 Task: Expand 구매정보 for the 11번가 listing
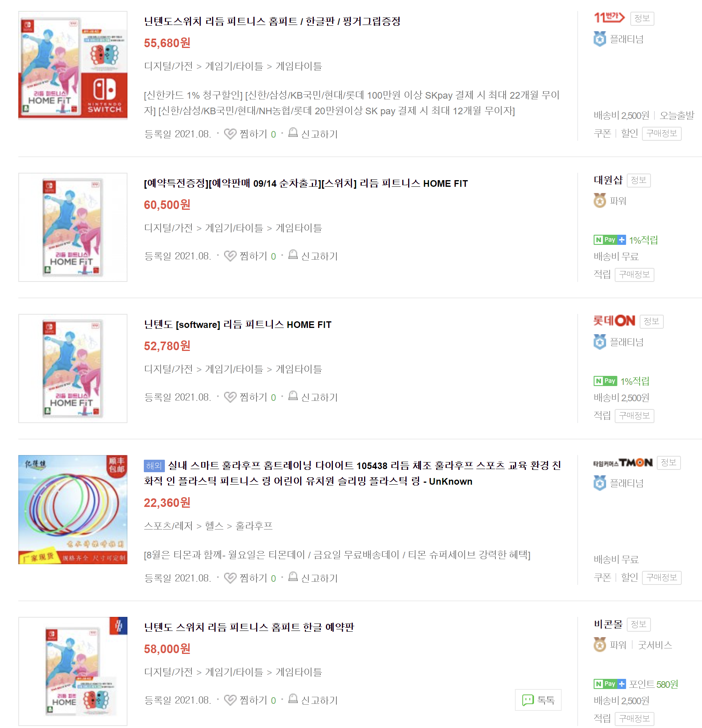tap(661, 133)
